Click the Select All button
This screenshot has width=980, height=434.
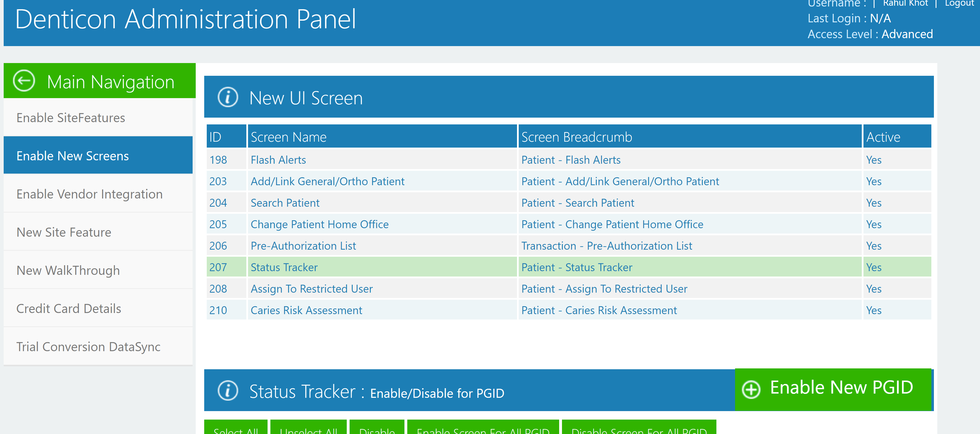236,427
